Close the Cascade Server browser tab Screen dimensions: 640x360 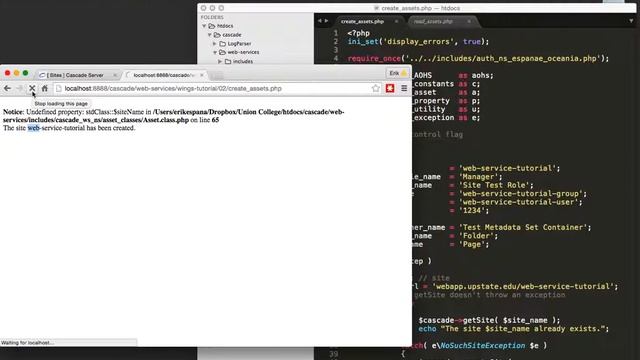pos(115,75)
